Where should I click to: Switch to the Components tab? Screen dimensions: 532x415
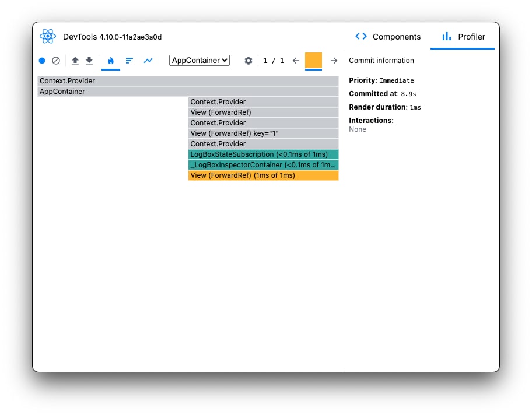click(388, 37)
